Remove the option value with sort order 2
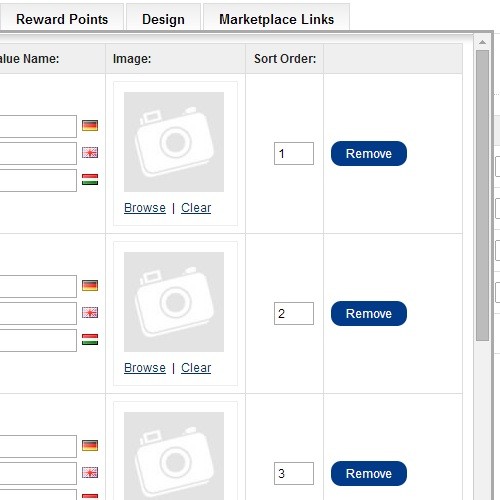Viewport: 500px width, 500px height. click(x=369, y=314)
